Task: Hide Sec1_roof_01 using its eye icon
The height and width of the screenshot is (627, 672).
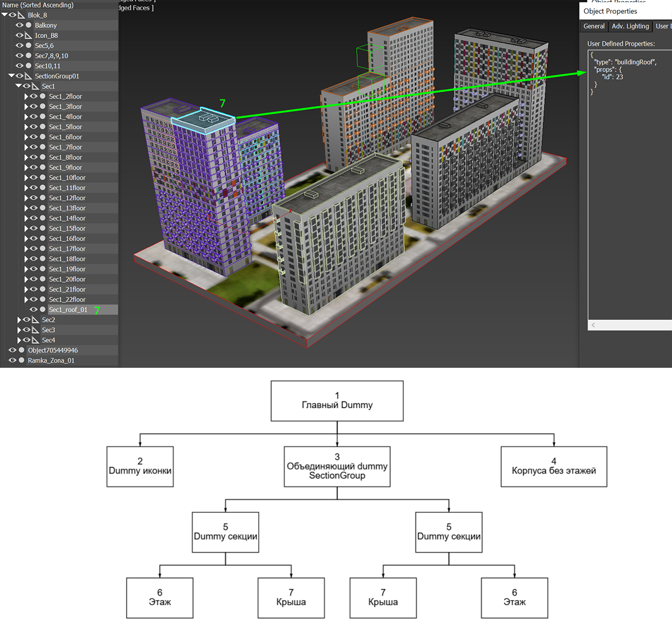Action: tap(34, 310)
